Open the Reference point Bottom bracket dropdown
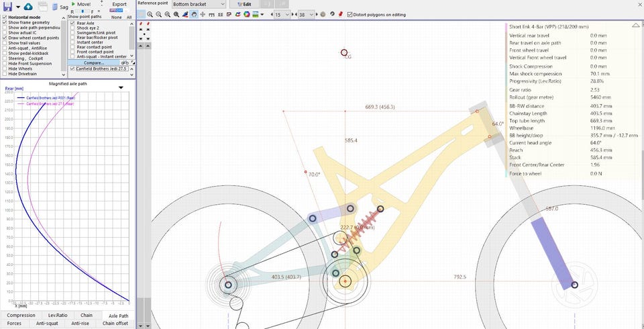 199,4
